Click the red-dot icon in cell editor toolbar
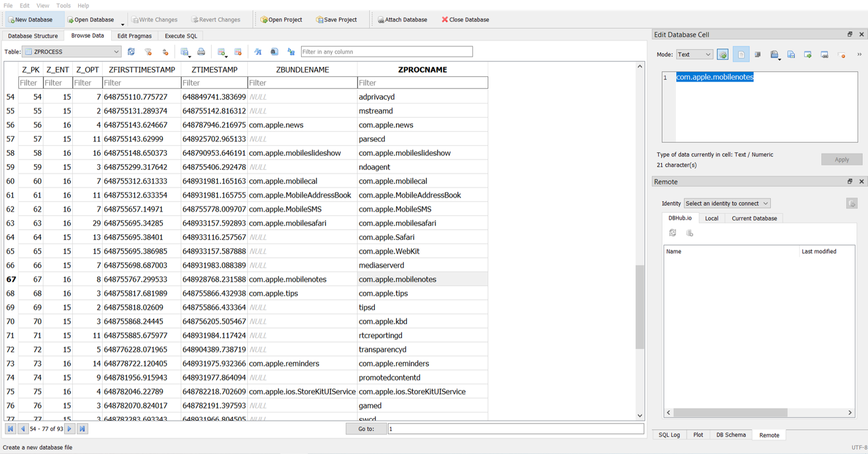The height and width of the screenshot is (454, 868). [841, 54]
